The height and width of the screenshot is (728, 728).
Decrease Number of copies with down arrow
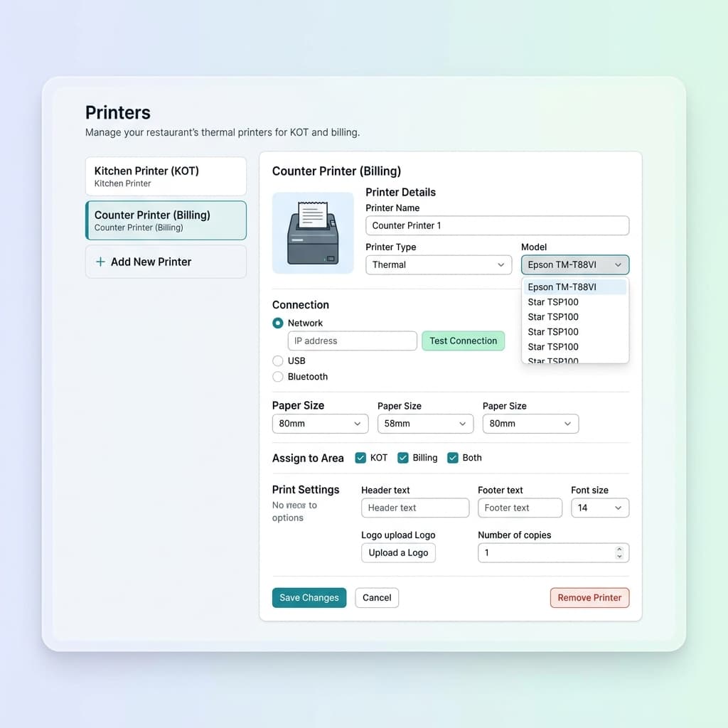(x=619, y=556)
